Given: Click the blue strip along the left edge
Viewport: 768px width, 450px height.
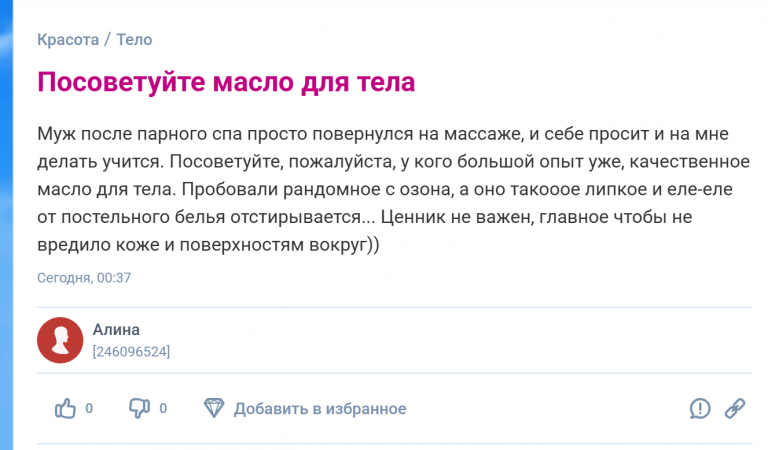Looking at the screenshot, I should pyautogui.click(x=6, y=225).
